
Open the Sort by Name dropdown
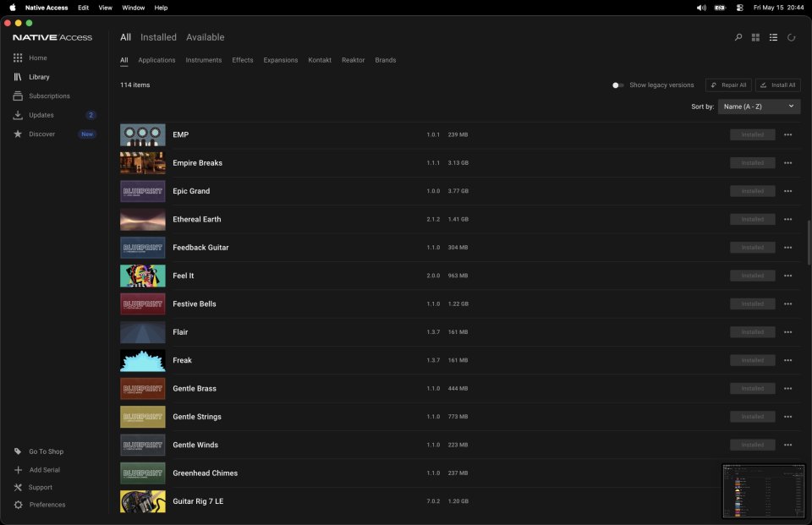(759, 107)
